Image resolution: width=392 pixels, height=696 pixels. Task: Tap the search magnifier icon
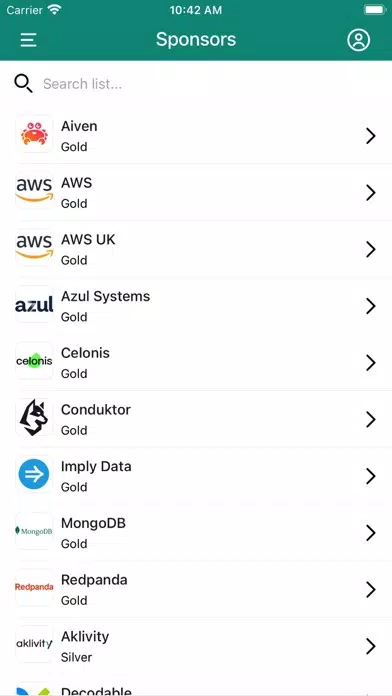(23, 83)
